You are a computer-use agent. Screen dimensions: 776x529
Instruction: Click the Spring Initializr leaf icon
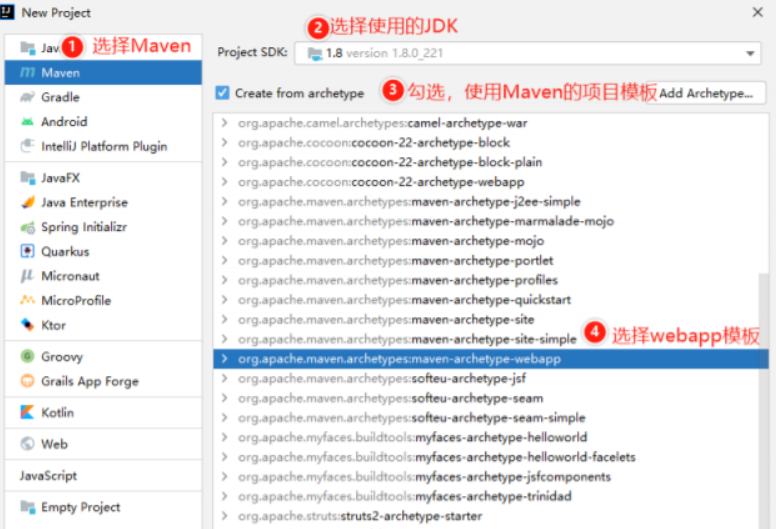point(28,227)
